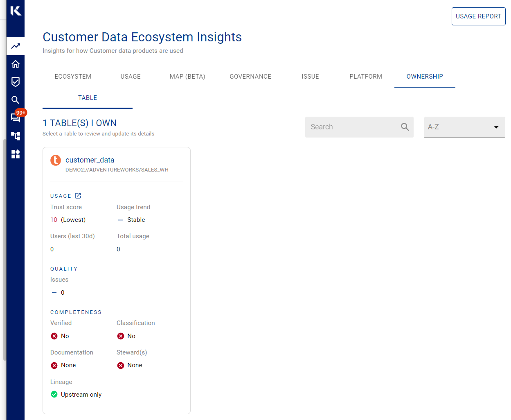
Task: Click the orange table icon on customer_data card
Action: 56,160
